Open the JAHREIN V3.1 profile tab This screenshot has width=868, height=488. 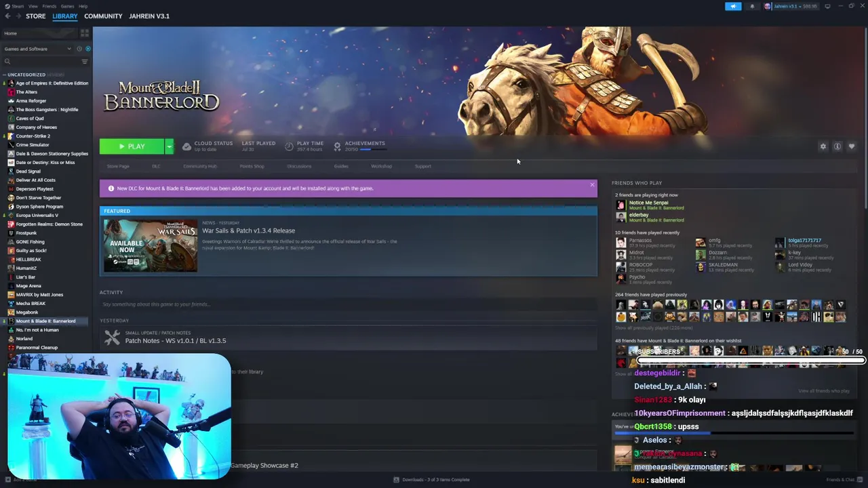(x=149, y=16)
